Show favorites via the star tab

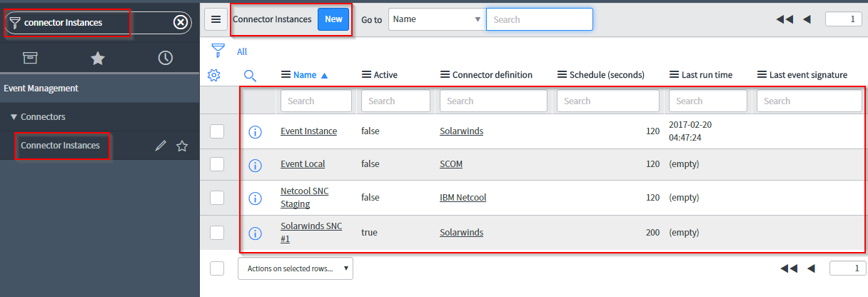point(98,58)
